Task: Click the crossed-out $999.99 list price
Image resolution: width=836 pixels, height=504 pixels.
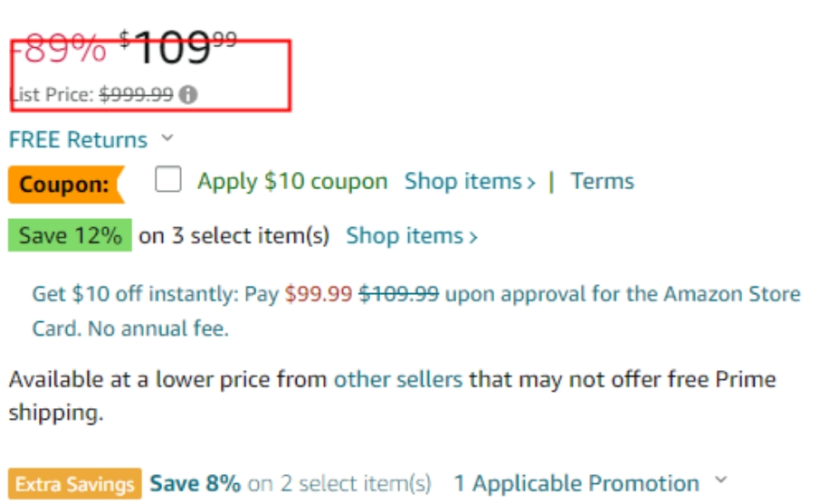Action: [x=137, y=94]
